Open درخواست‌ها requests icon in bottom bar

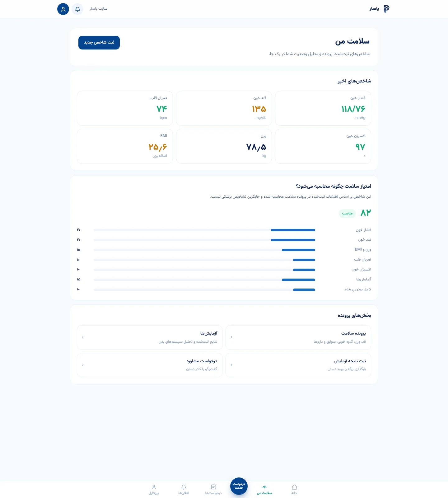(213, 487)
